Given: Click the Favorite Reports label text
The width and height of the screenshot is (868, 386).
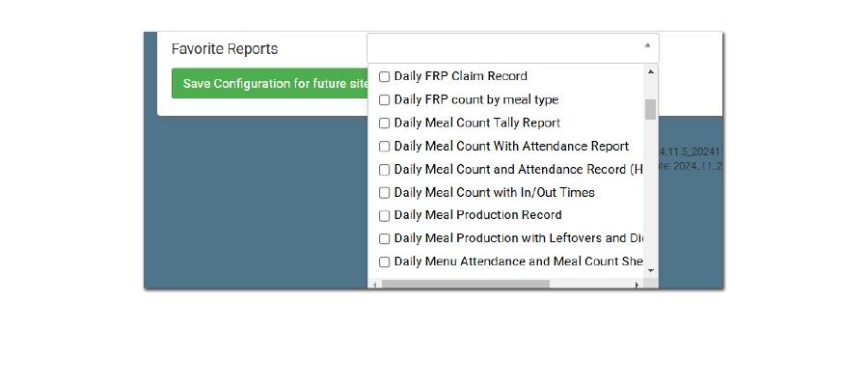Looking at the screenshot, I should (x=225, y=48).
